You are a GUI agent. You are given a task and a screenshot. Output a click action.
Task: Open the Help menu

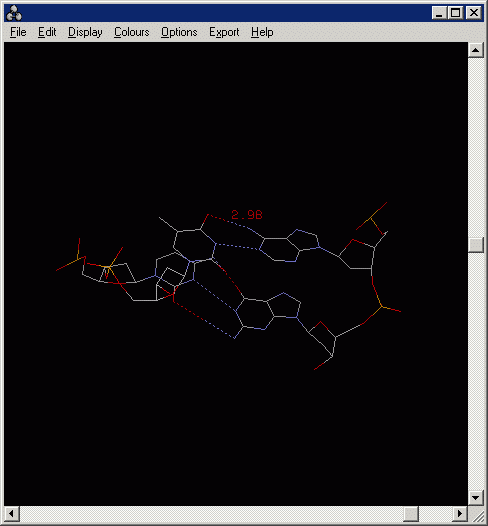point(262,32)
